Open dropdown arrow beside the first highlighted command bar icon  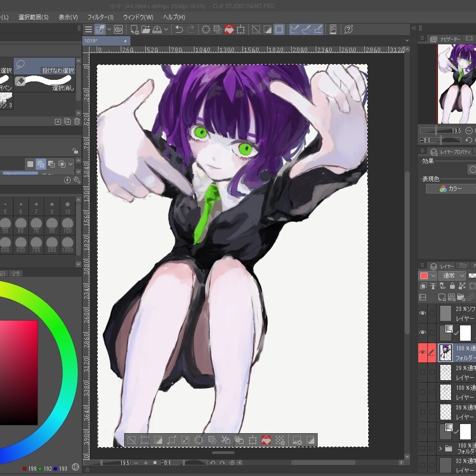pos(109,29)
